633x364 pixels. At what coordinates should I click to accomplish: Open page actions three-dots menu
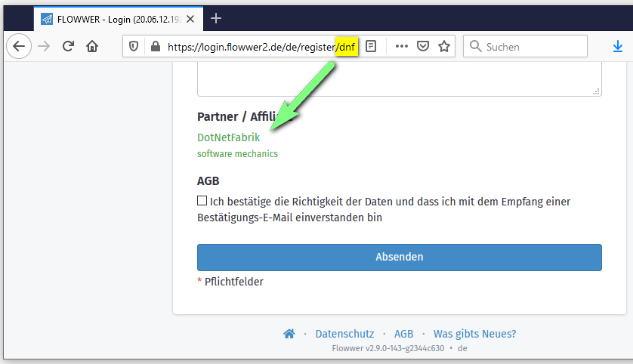401,46
